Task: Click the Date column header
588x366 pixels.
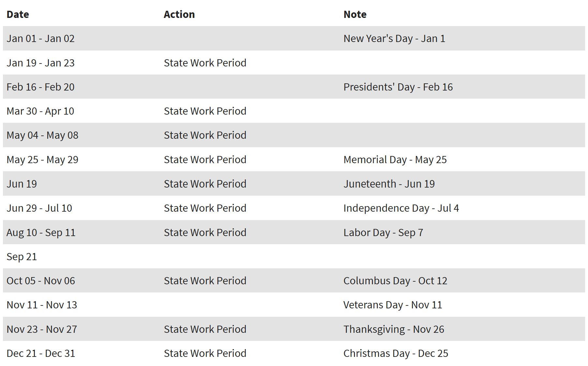Action: coord(18,14)
